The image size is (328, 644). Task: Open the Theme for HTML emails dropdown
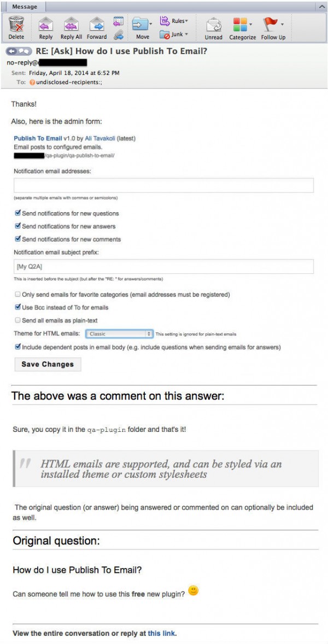coord(119,333)
